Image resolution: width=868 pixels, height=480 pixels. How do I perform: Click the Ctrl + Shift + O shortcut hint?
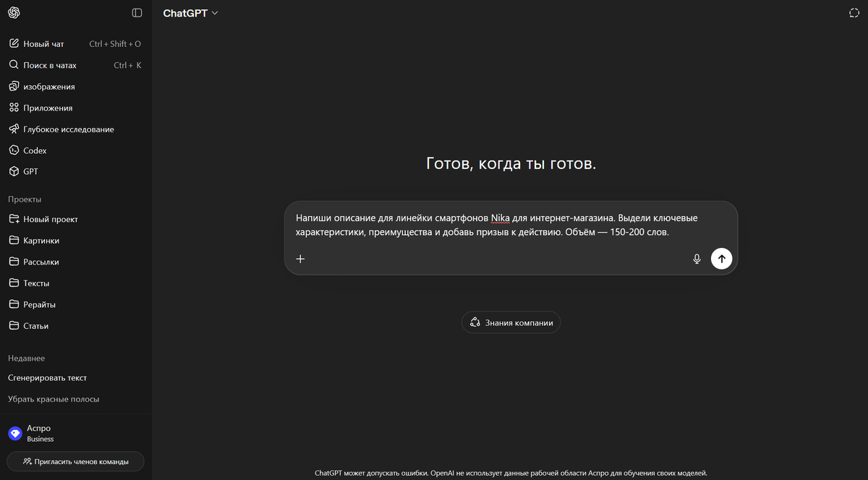pos(115,44)
